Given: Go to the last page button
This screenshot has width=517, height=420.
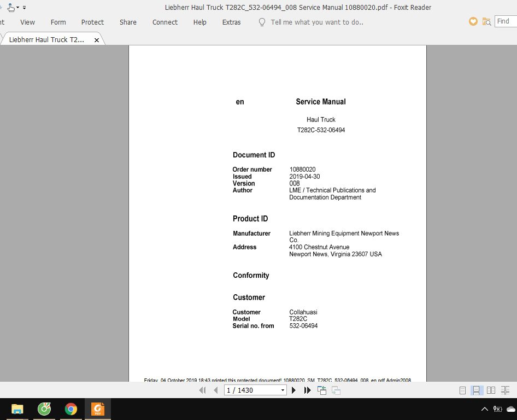Looking at the screenshot, I should click(307, 390).
